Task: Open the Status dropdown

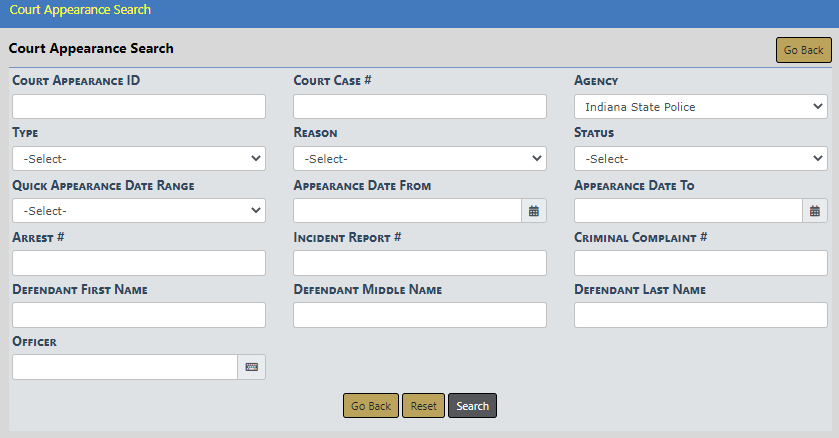Action: (700, 159)
